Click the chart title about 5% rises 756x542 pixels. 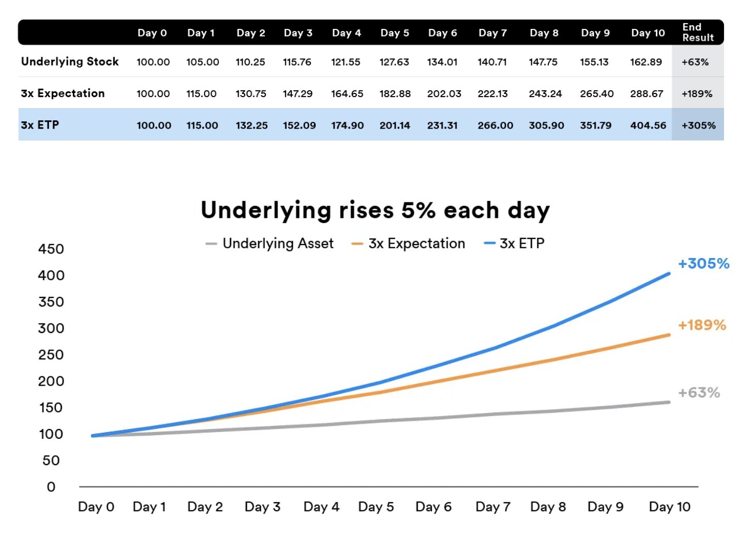point(375,211)
